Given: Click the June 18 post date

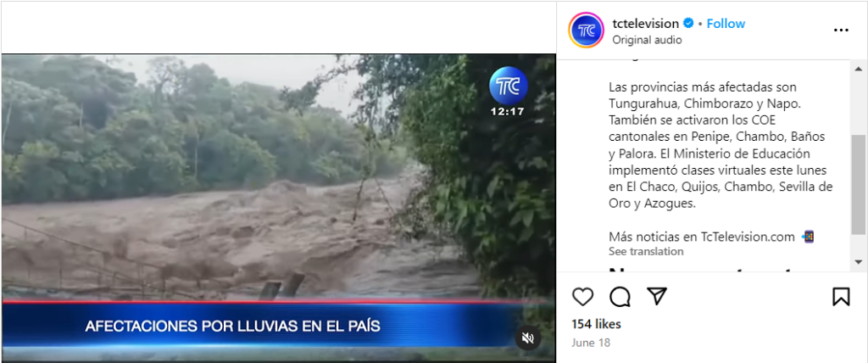Looking at the screenshot, I should (x=591, y=343).
